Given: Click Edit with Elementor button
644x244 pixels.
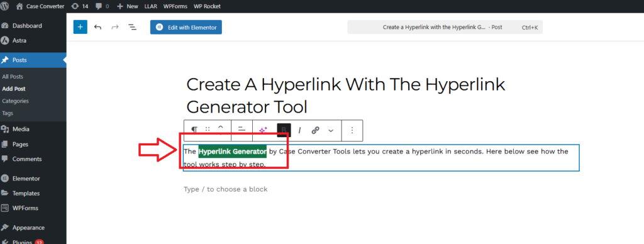Looking at the screenshot, I should coord(186,27).
